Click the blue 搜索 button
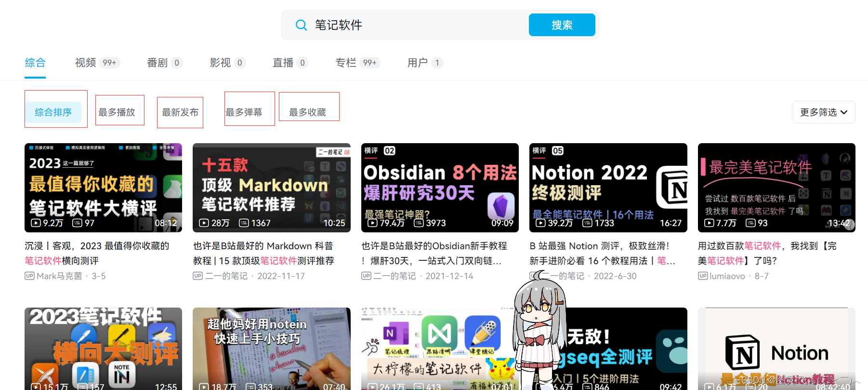The image size is (868, 390). click(562, 25)
